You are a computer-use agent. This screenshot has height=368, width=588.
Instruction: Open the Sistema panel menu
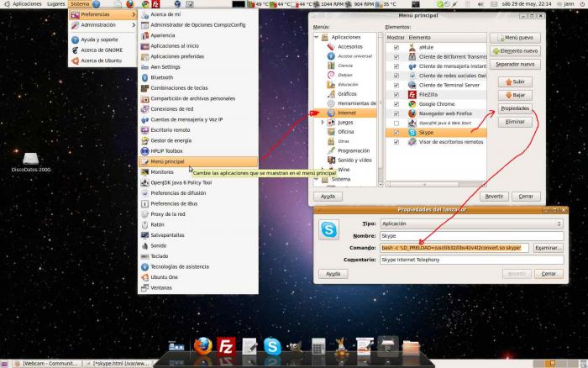pos(80,4)
